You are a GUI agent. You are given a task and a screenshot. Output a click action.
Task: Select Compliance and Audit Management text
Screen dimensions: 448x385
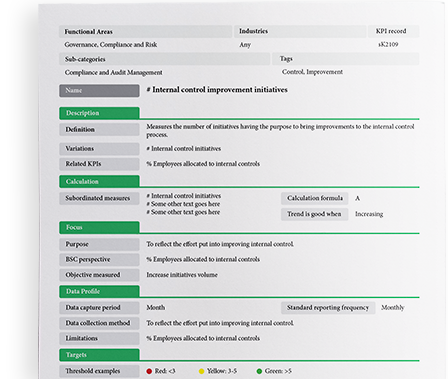coord(113,72)
